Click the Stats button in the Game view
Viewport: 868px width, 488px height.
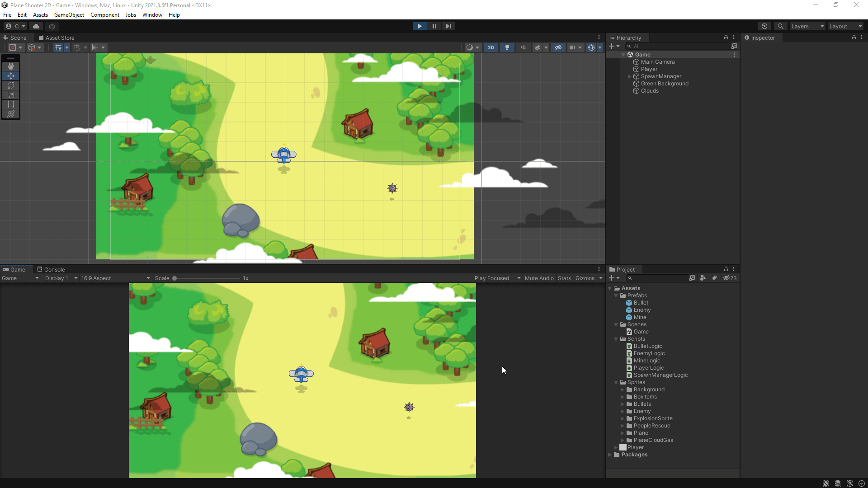click(564, 278)
